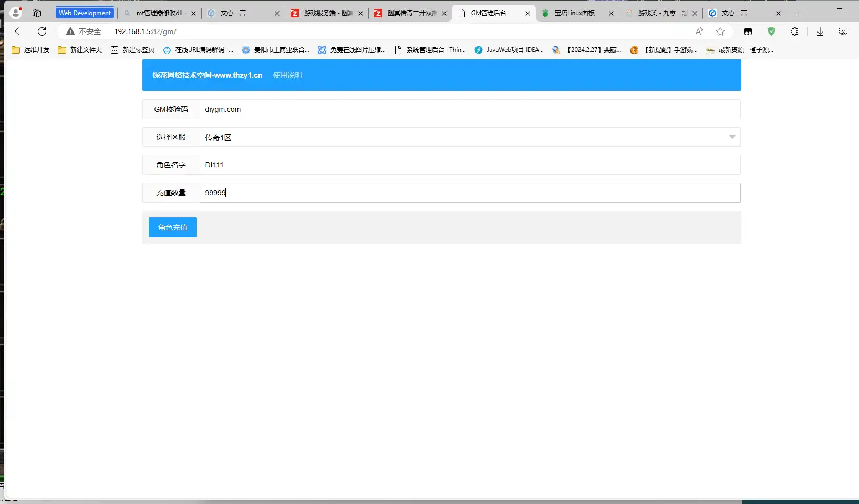Switch to the 宝塔Linux面板 tab
Viewport: 859px width, 504px height.
click(x=577, y=13)
